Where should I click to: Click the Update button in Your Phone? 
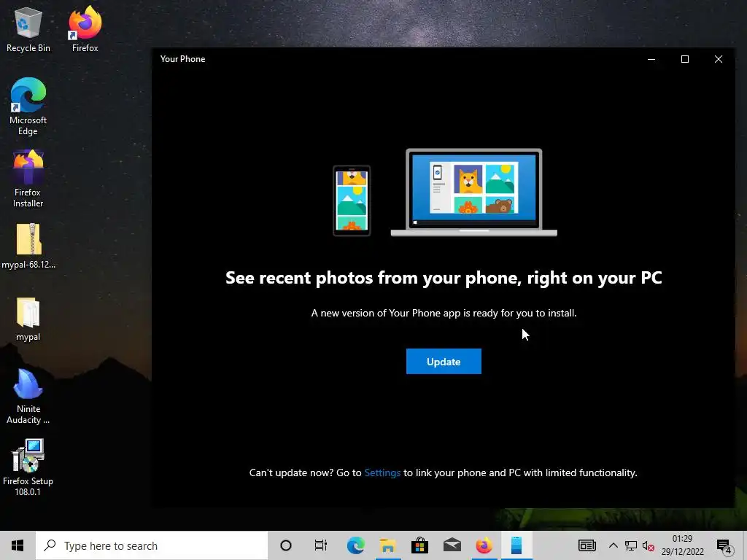click(444, 362)
